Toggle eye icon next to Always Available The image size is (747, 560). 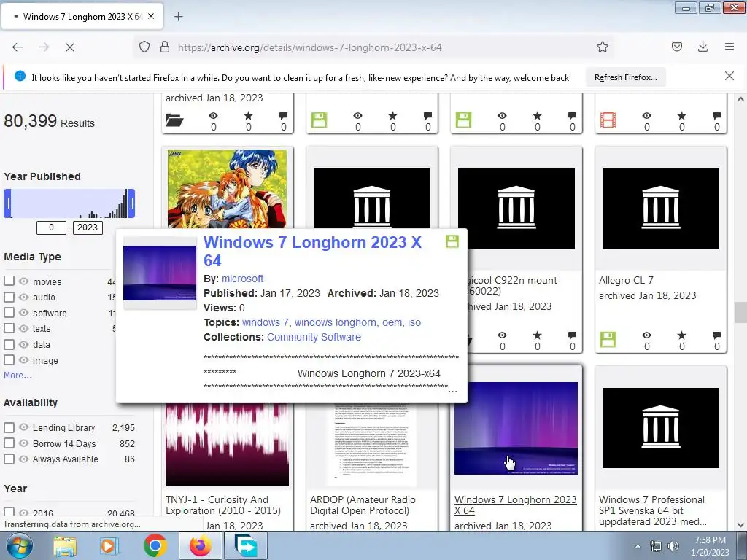(x=24, y=459)
